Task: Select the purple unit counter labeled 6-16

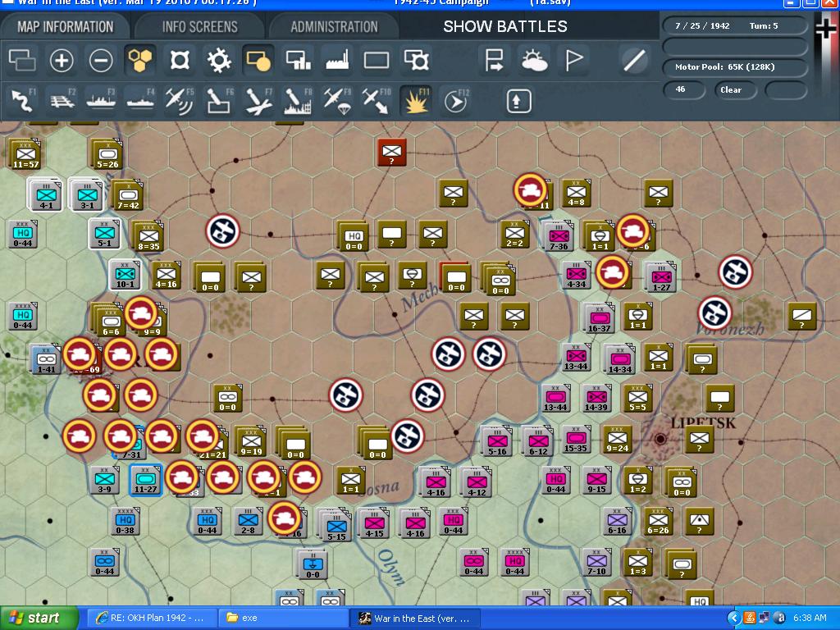Action: (617, 521)
